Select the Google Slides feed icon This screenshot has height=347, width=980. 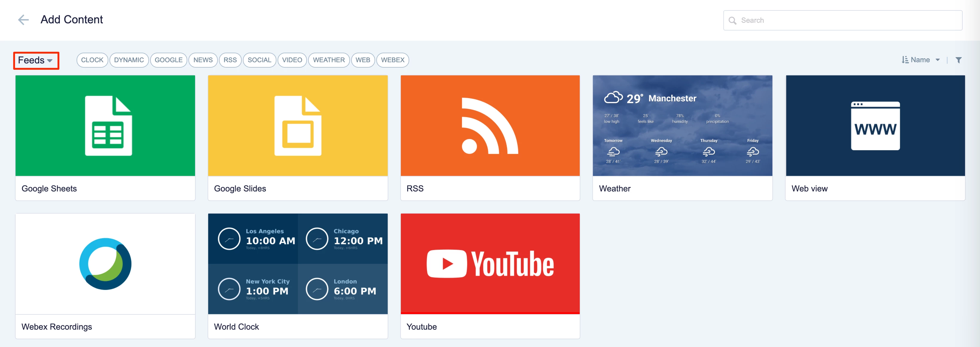297,126
